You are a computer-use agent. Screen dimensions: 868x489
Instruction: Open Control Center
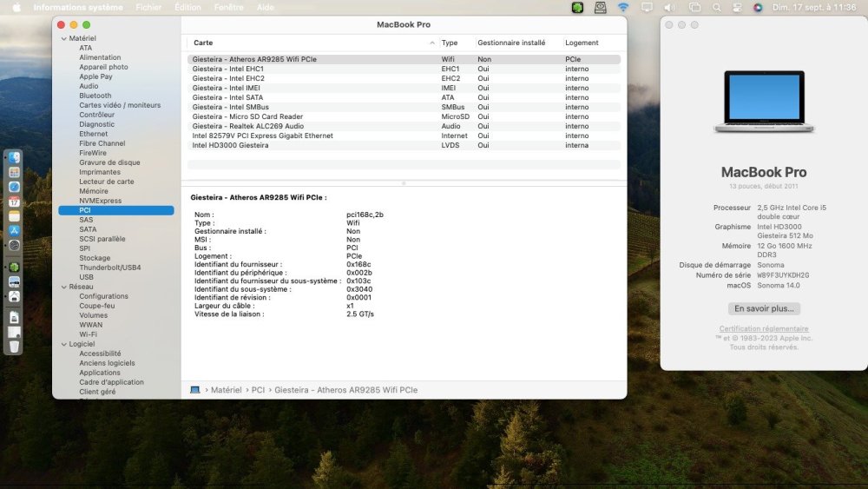(x=737, y=7)
